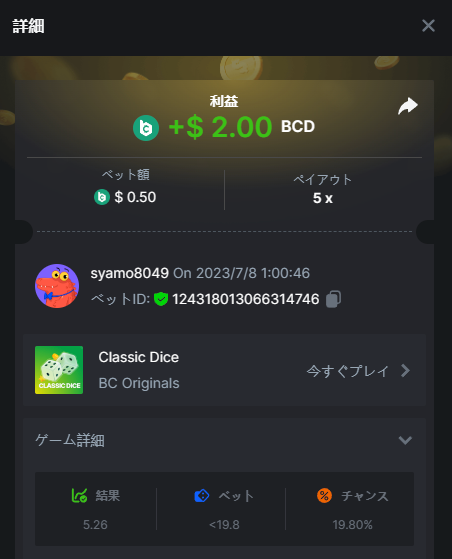
Task: Click the +$ 2.00 profit amount
Action: 220,127
